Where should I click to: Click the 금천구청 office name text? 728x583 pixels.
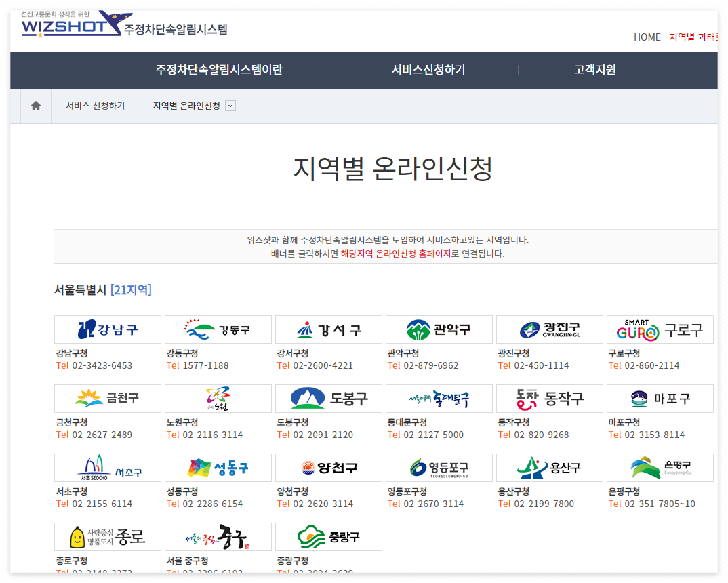[71, 422]
